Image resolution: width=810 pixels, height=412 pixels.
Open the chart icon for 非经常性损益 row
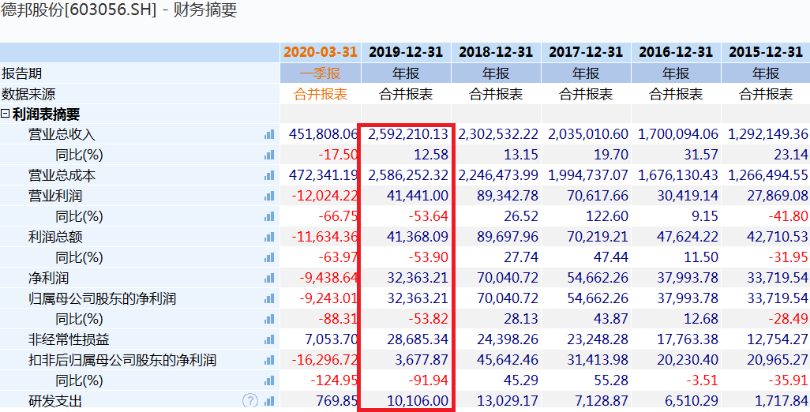point(269,339)
